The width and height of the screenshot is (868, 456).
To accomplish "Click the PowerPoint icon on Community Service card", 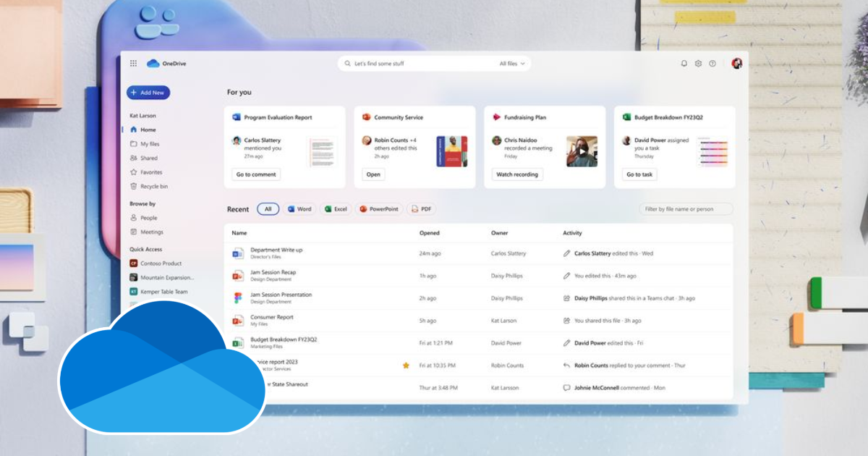I will click(x=367, y=117).
